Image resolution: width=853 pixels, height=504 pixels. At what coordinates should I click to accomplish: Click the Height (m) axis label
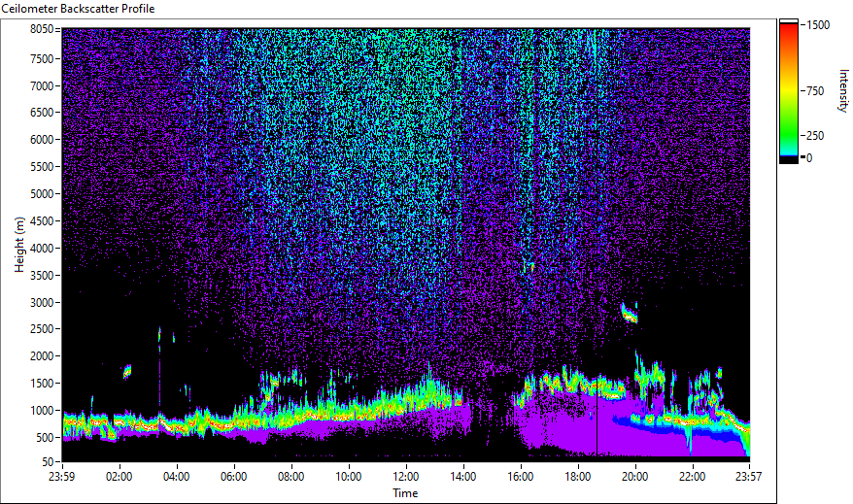tap(19, 245)
